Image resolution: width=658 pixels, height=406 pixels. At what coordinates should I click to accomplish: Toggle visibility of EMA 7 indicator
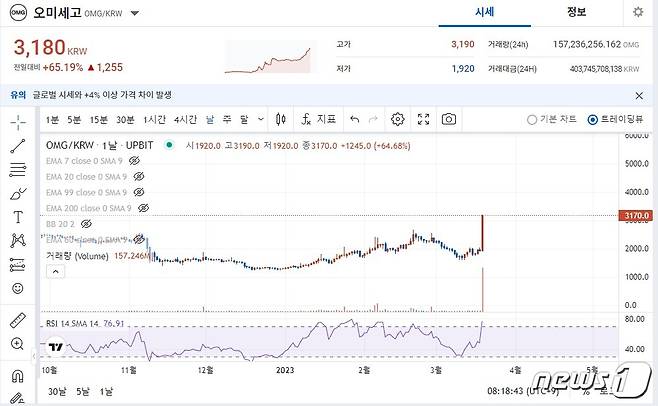[x=134, y=161]
